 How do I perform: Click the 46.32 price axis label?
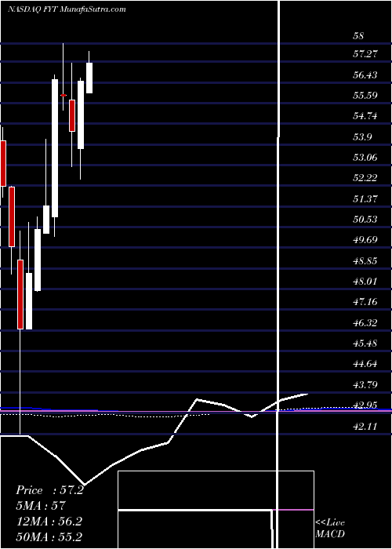coord(365,322)
